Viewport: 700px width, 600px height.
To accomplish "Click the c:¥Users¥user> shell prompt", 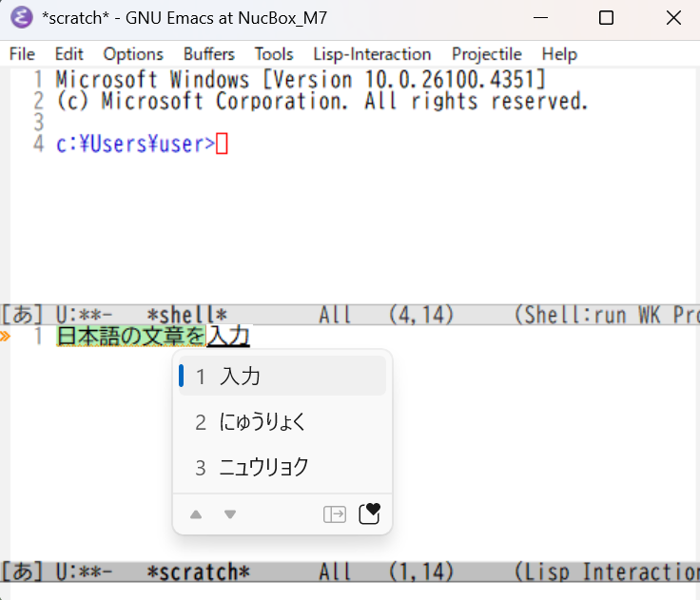I will coord(136,144).
